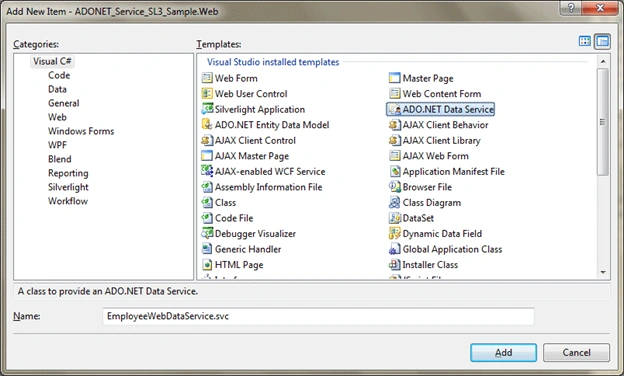Switch templates to large icons view
This screenshot has height=376, width=624.
[585, 41]
